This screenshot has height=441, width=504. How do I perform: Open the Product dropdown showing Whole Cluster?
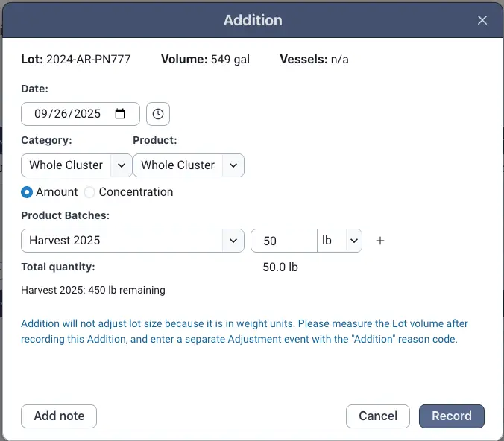[x=189, y=165]
